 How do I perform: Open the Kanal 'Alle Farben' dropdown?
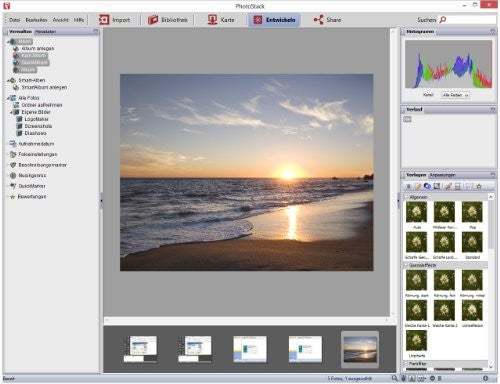455,95
